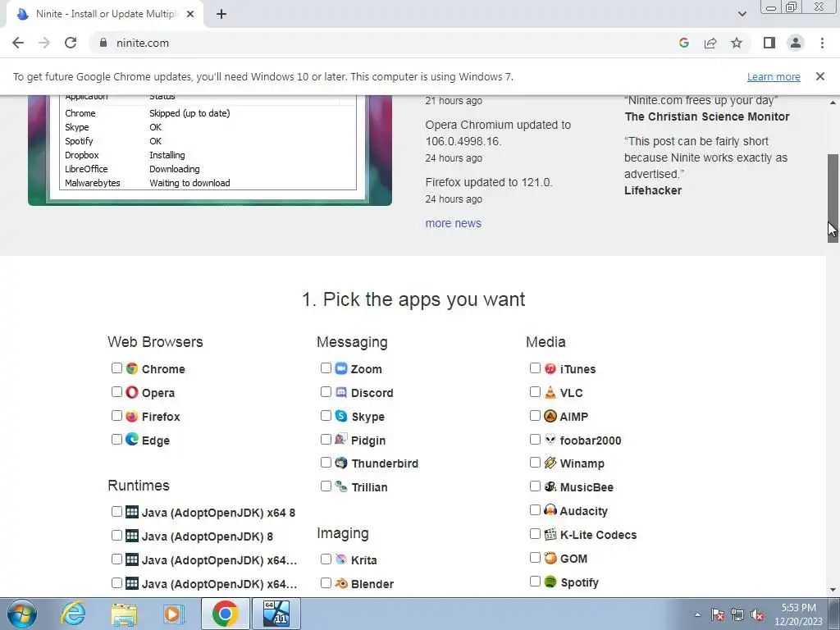Click the Trillian app label
The image size is (840, 630).
tap(369, 487)
